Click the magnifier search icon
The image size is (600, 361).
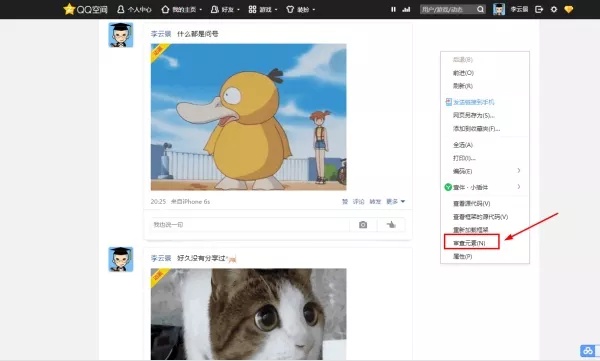coord(481,9)
